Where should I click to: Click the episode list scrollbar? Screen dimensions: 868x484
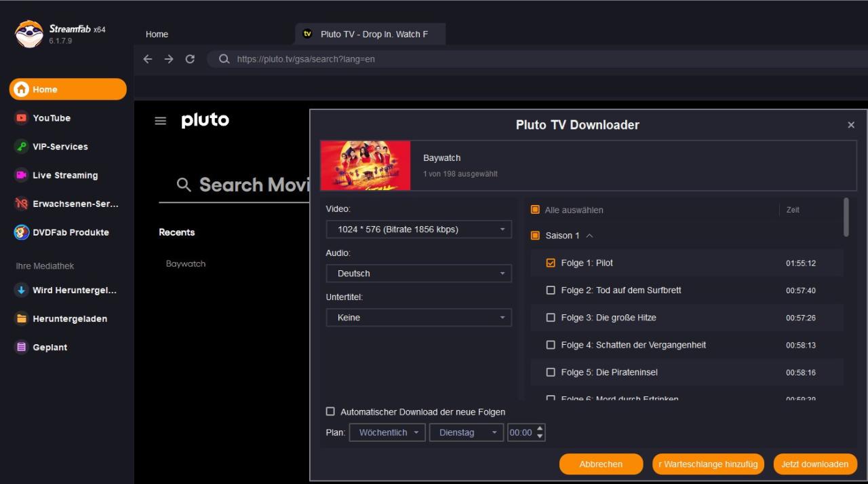point(846,217)
